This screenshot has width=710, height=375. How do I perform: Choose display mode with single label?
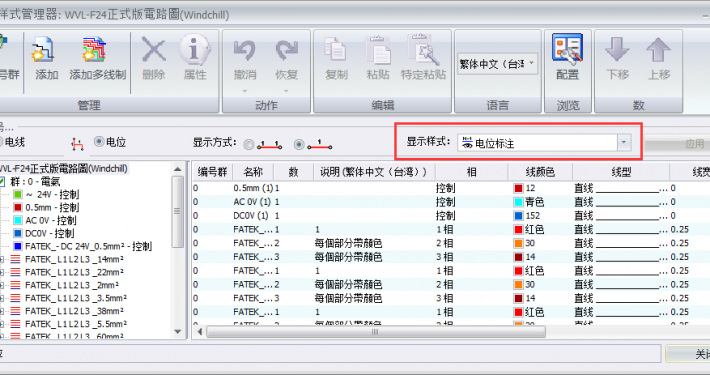point(299,144)
